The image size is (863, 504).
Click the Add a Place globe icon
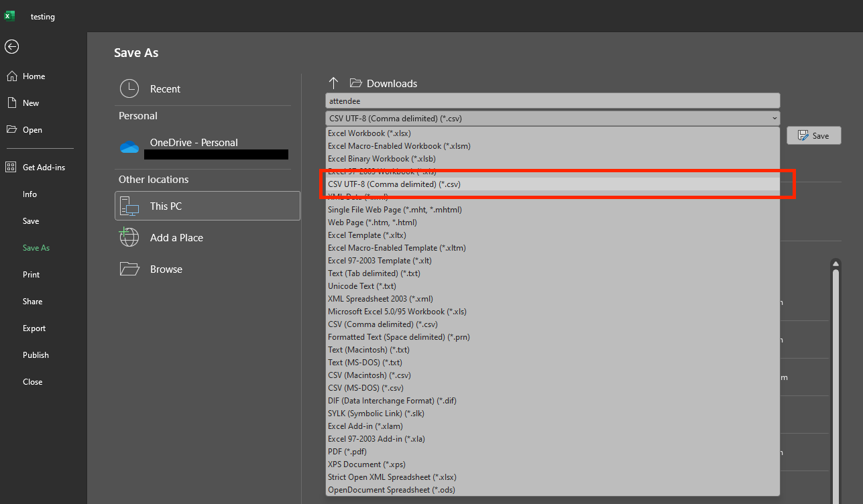click(129, 237)
